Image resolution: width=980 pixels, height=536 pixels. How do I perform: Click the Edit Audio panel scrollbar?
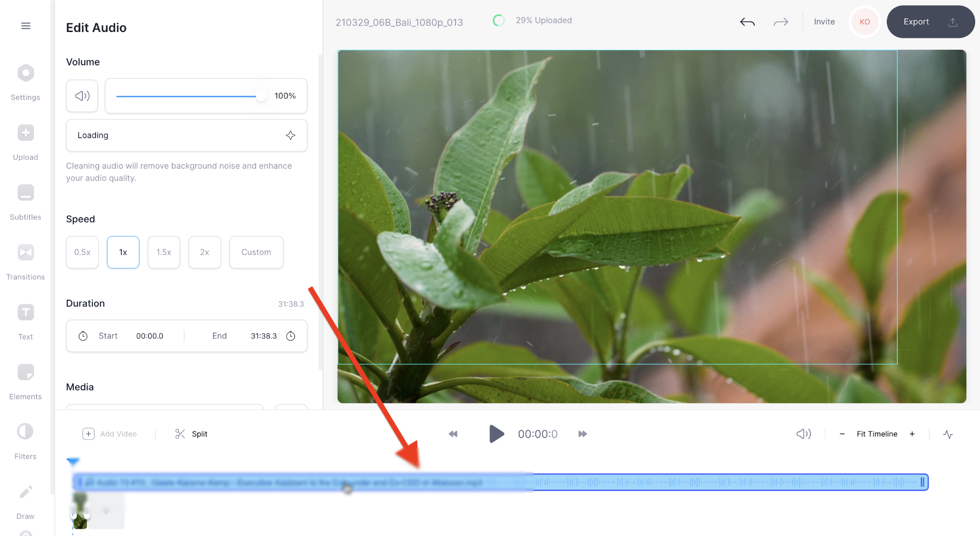click(x=320, y=212)
